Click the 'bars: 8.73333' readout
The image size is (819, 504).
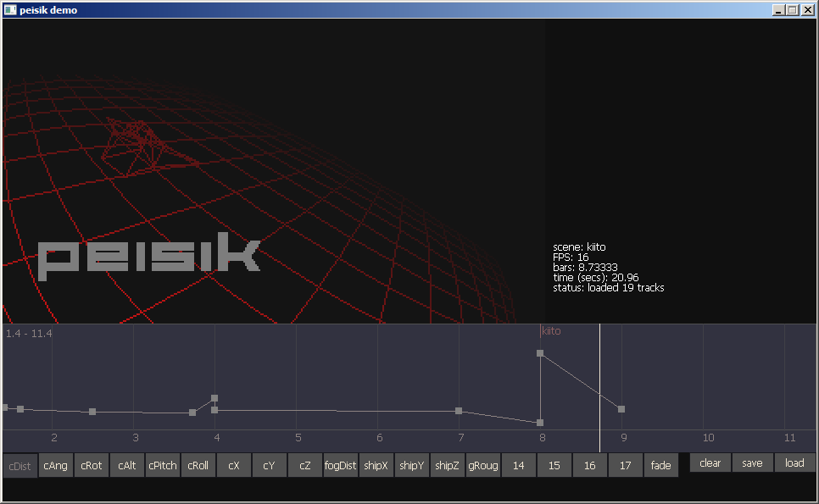pos(586,267)
